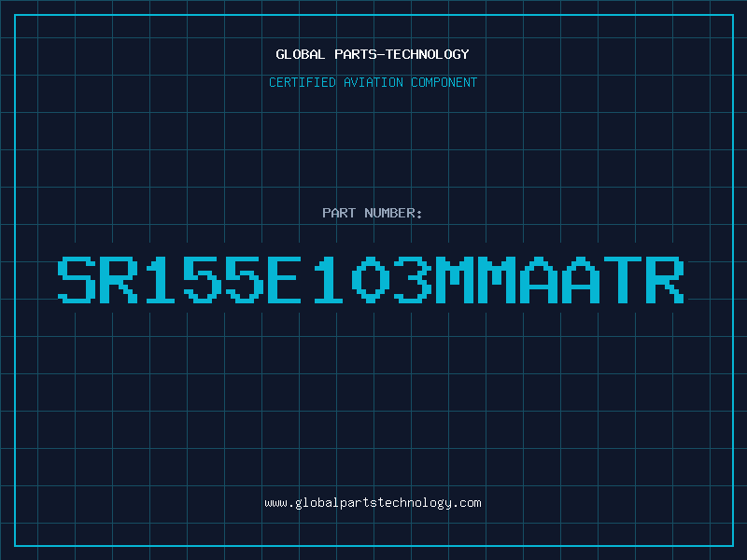Click the GLOBAL PARTS-TECHNOLOGY heading

[x=373, y=54]
